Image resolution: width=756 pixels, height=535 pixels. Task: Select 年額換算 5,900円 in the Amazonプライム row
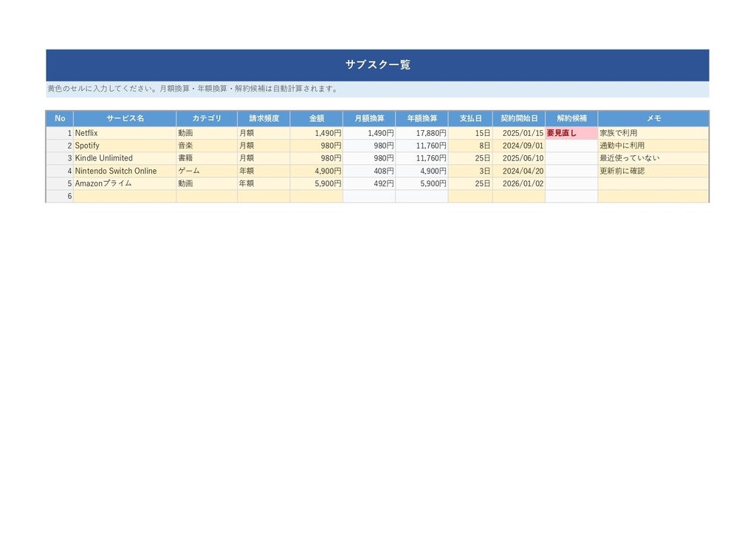pyautogui.click(x=422, y=183)
